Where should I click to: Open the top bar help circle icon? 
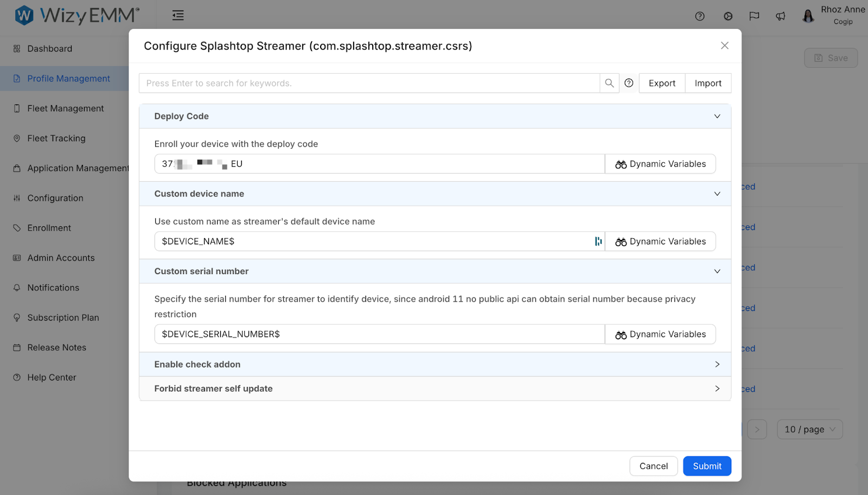tap(700, 16)
